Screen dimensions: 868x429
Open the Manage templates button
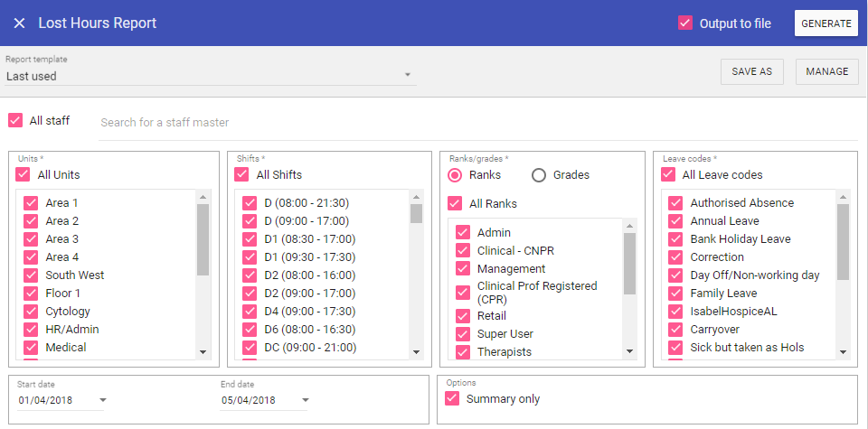[x=826, y=72]
